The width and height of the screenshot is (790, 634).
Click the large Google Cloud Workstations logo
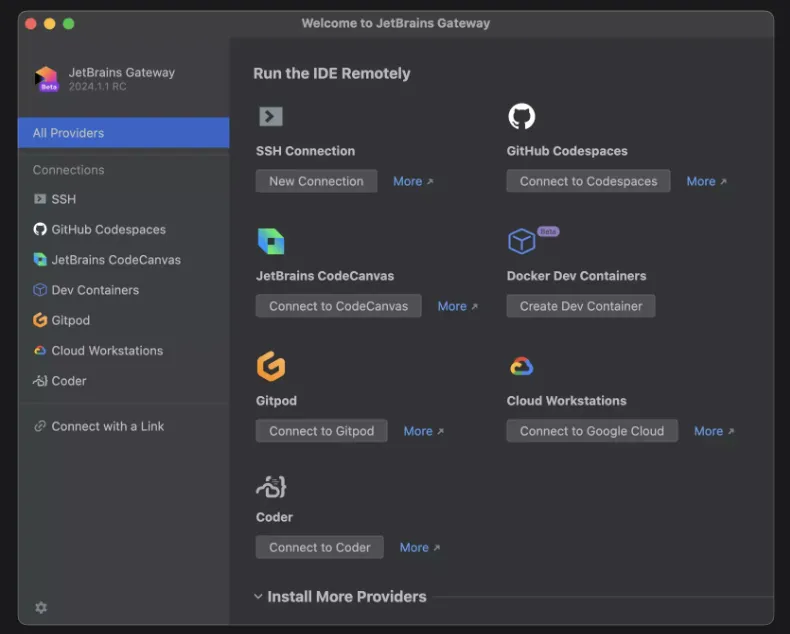click(x=521, y=366)
